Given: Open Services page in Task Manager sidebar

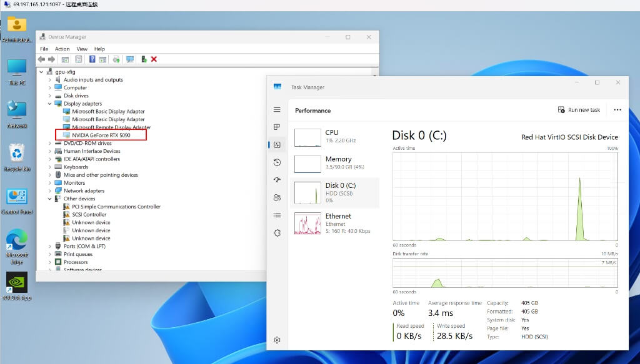Looking at the screenshot, I should [x=277, y=233].
